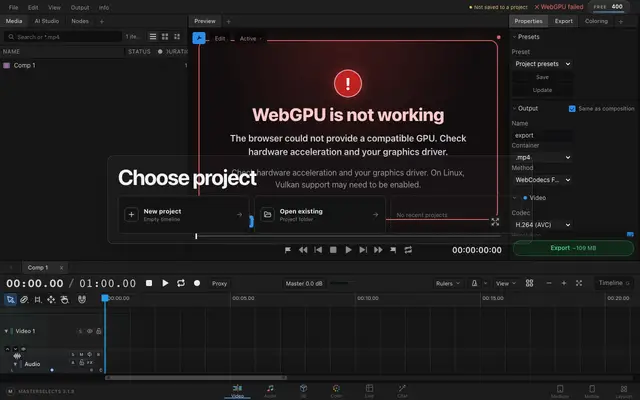
Task: Click the media search field
Action: (63, 37)
